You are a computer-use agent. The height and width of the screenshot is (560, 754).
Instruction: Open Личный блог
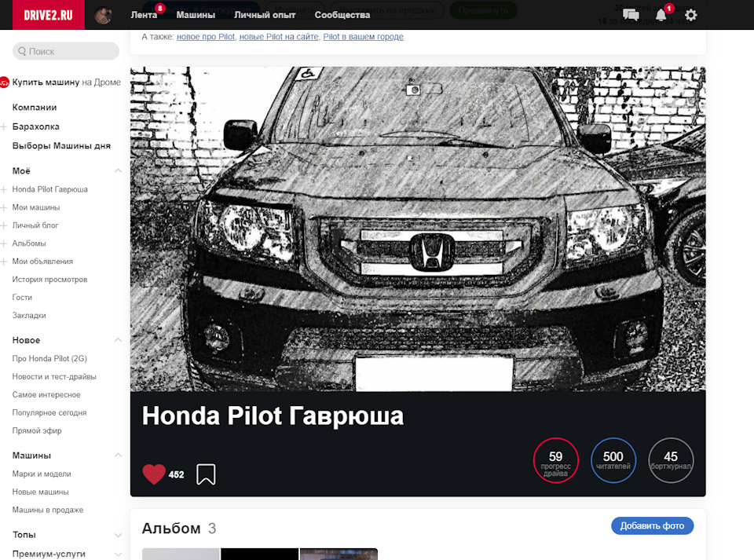[x=35, y=225]
